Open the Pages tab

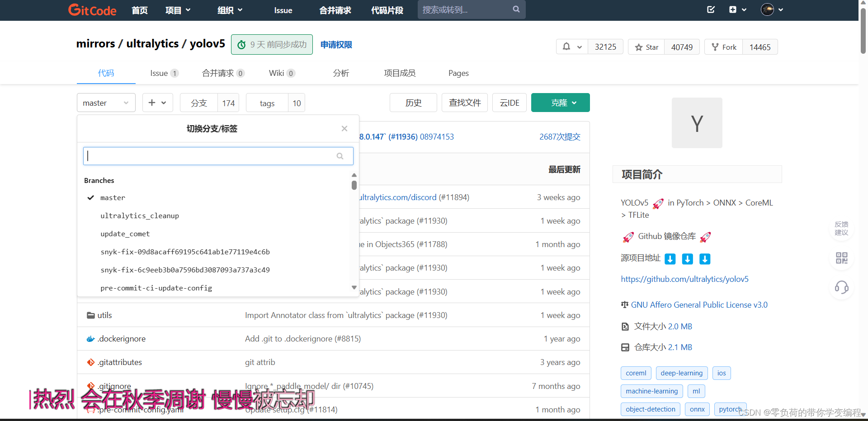pos(458,73)
